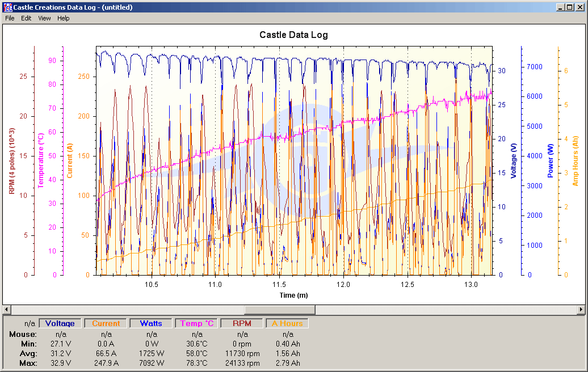Click the max voltage value 32.9 V
The image size is (588, 372).
[x=61, y=363]
